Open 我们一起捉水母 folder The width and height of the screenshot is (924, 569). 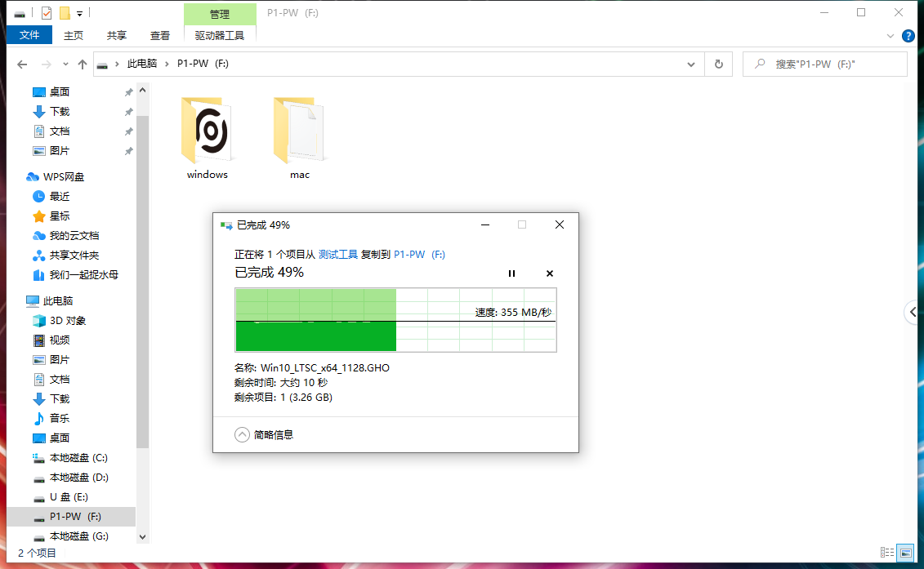(x=83, y=274)
